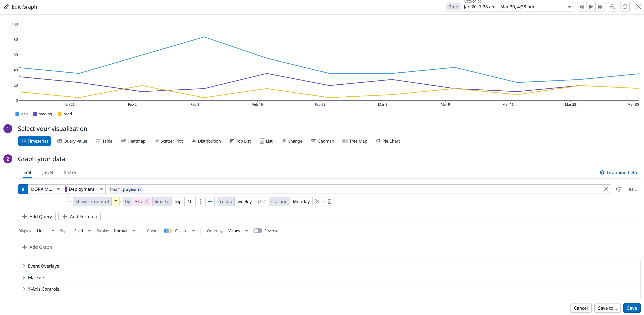The width and height of the screenshot is (644, 315).
Task: Expand the Y-Axis Controls section
Action: tap(43, 289)
